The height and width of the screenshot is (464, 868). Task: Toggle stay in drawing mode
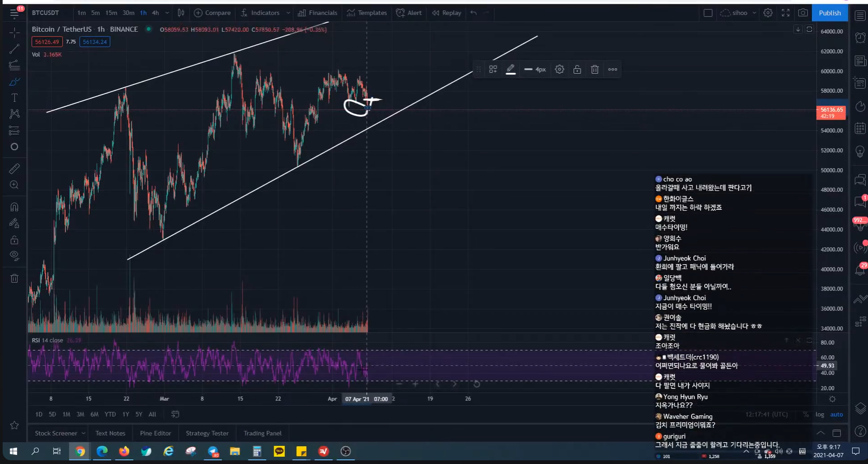[x=14, y=224]
